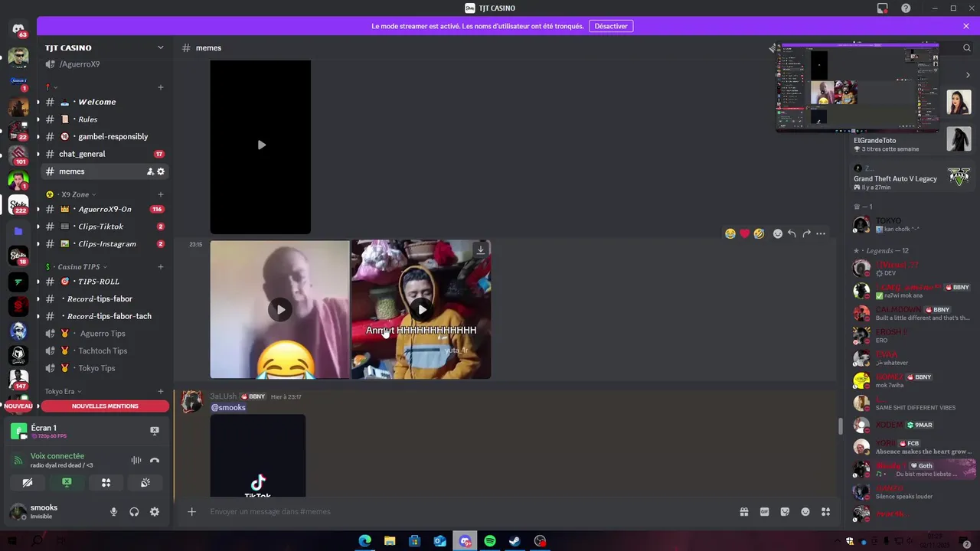Join Tachtoch Tips voice channel

(x=105, y=350)
